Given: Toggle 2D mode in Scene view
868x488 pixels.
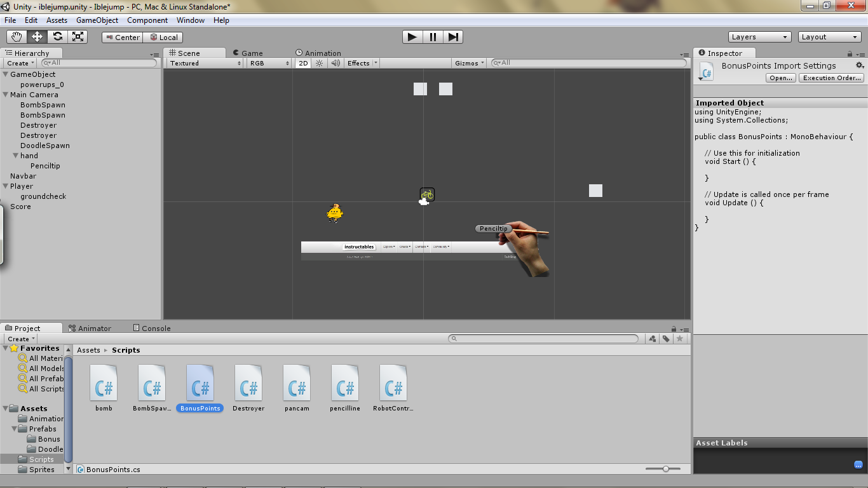Looking at the screenshot, I should (x=303, y=63).
